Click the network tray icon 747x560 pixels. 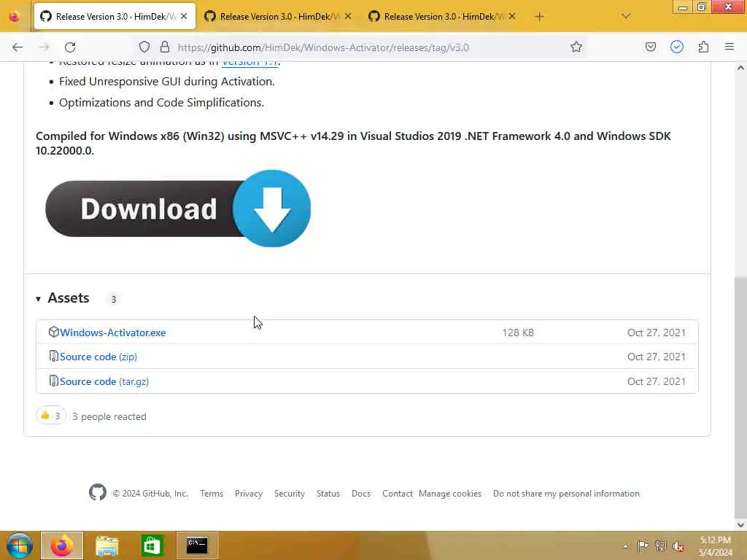(660, 545)
